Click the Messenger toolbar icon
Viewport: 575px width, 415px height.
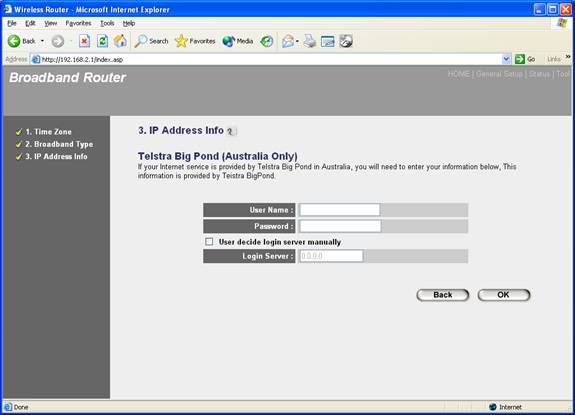[x=346, y=41]
